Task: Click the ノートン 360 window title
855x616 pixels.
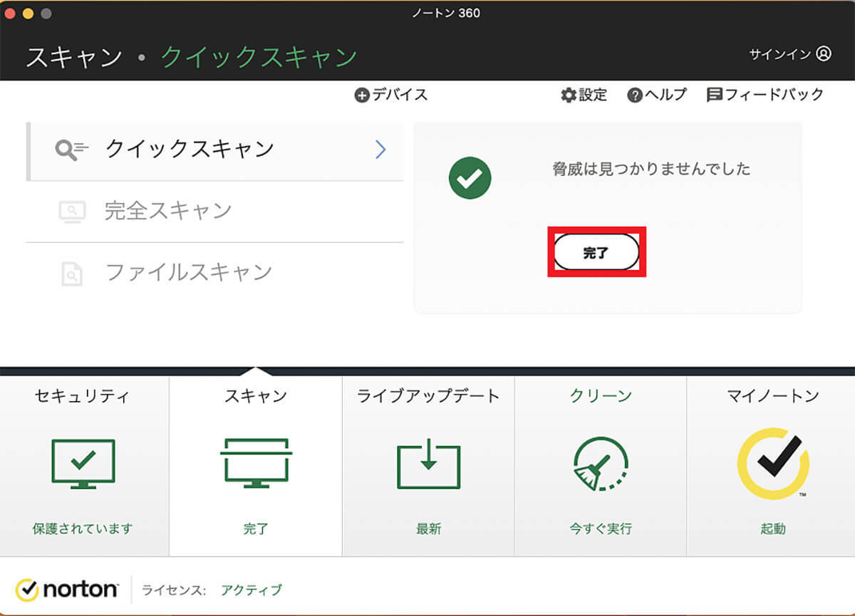Action: [446, 13]
